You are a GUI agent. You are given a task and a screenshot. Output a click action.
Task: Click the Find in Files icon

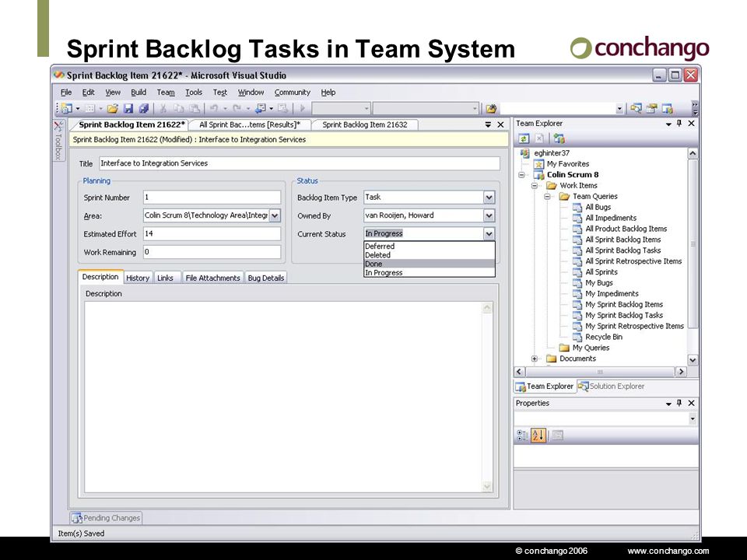[x=491, y=109]
